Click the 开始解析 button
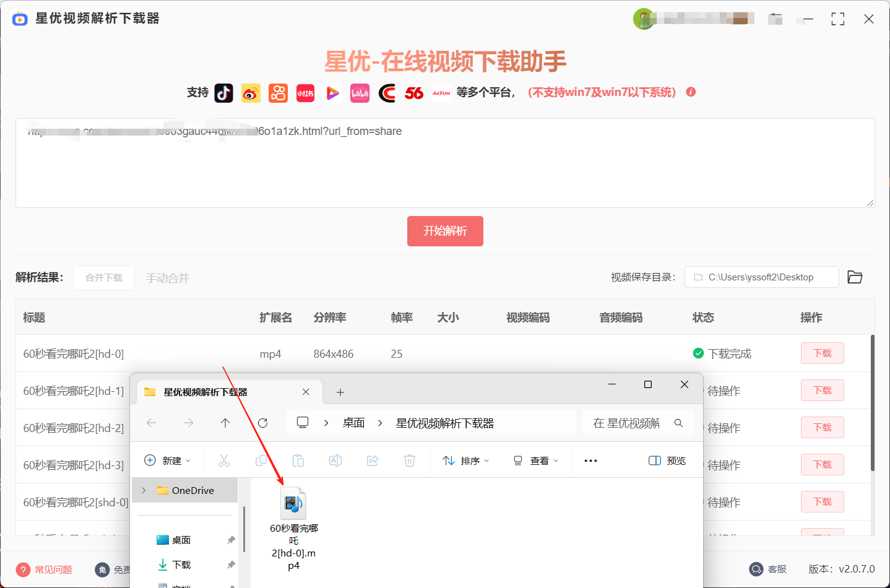The height and width of the screenshot is (588, 890). (445, 231)
